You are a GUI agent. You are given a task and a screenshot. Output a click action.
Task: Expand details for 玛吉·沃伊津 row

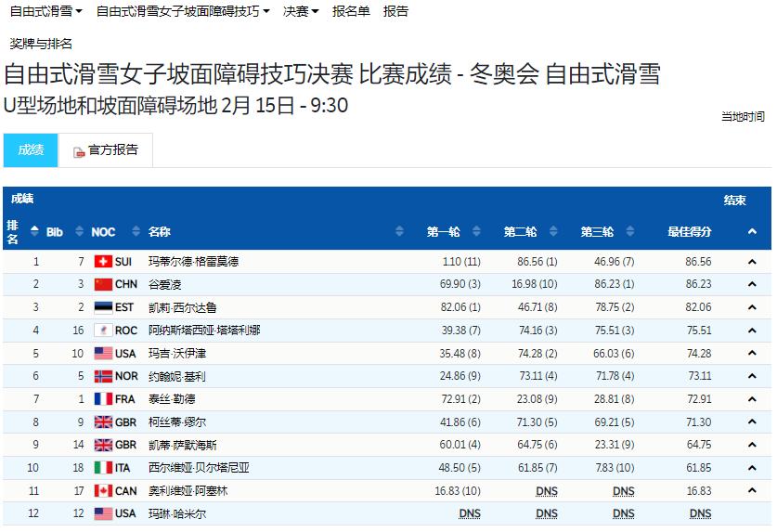[752, 353]
